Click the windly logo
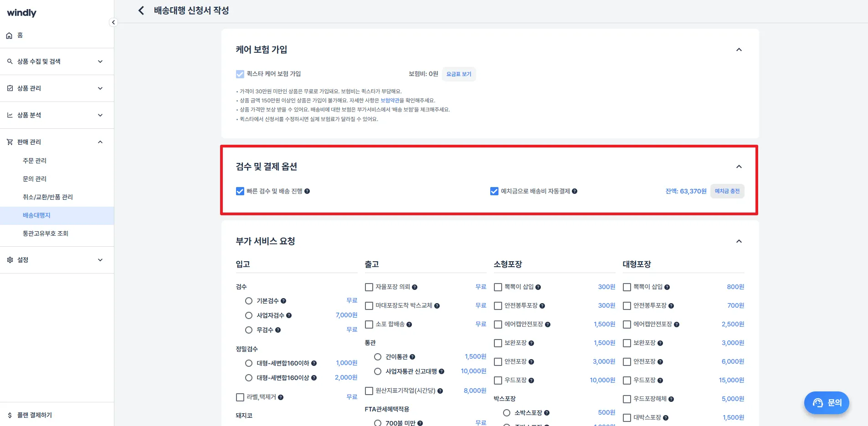868x426 pixels. pos(22,13)
